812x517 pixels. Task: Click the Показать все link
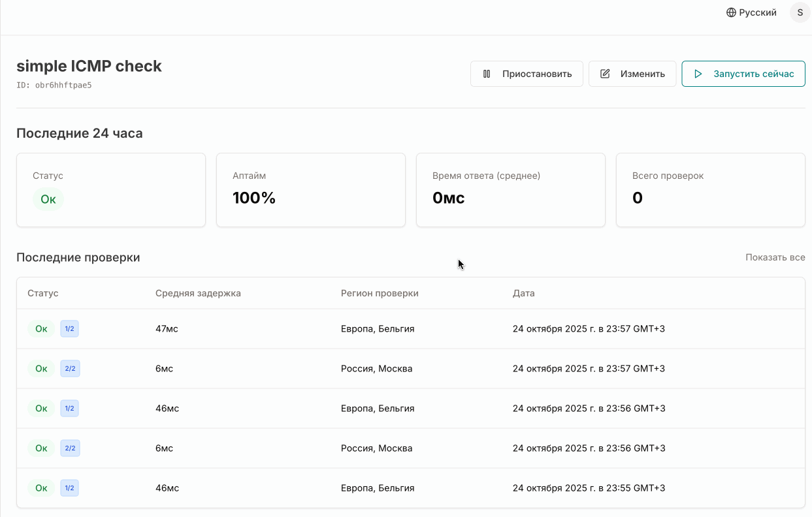pos(775,257)
